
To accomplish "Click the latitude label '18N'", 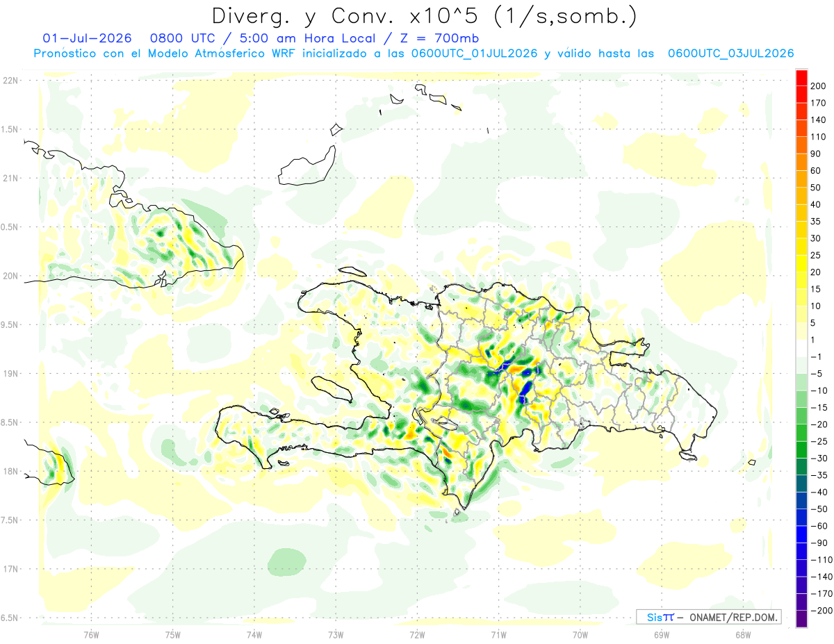I will pos(11,471).
